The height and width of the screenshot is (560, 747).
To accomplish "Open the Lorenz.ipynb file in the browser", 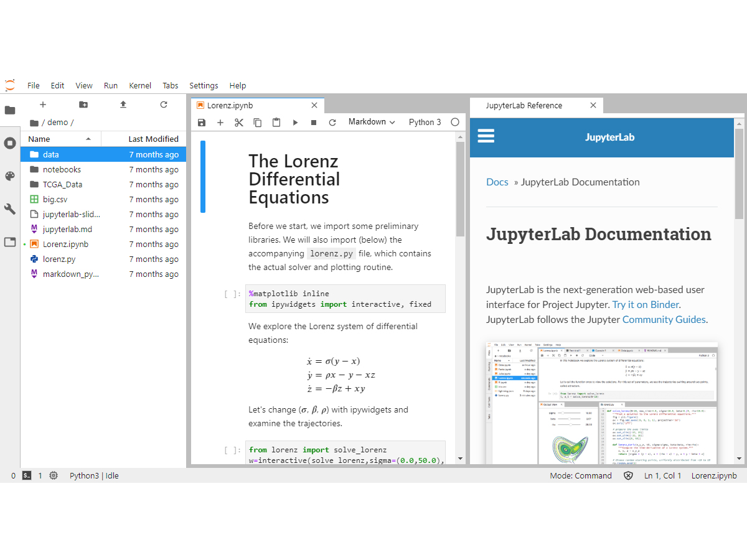I will coord(65,244).
